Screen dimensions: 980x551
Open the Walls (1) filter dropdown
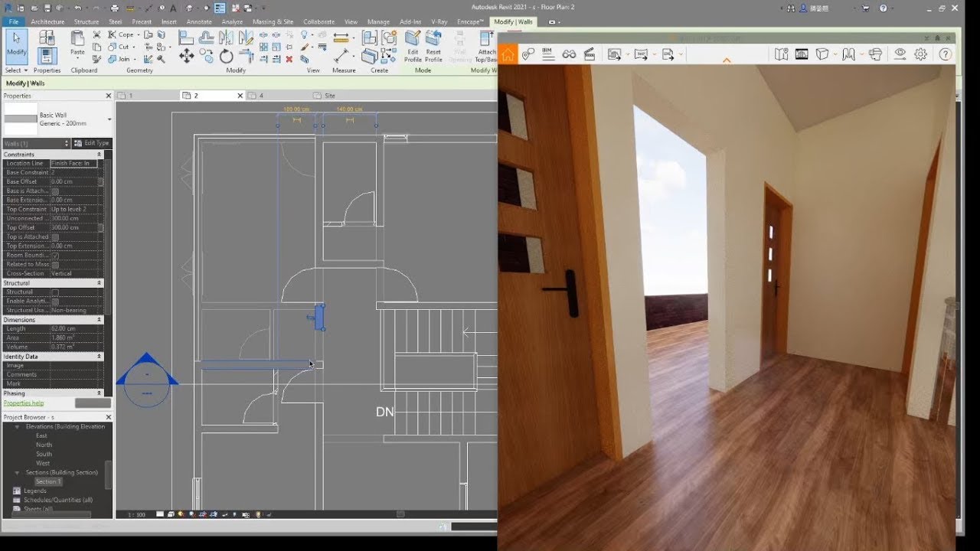click(37, 143)
